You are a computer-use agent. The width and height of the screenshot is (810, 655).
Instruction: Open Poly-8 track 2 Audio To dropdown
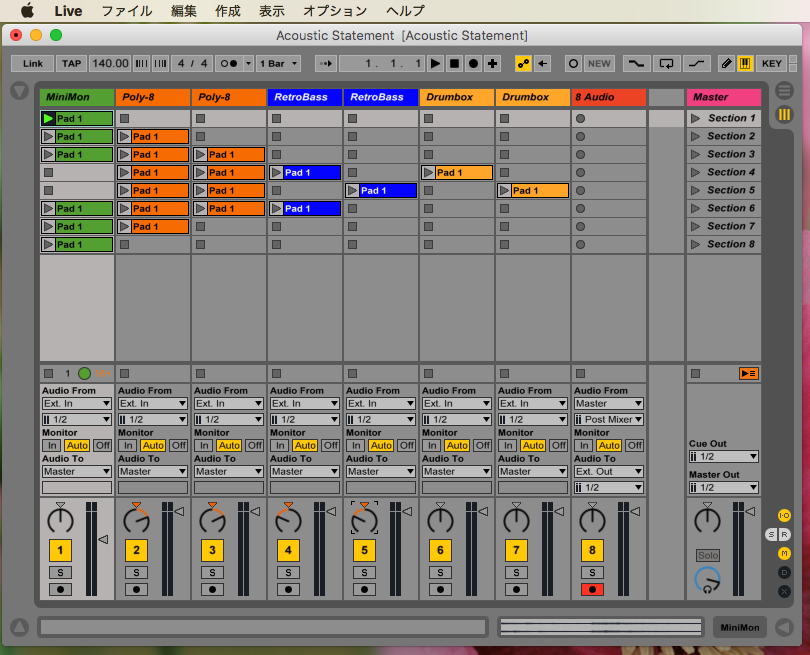(152, 472)
